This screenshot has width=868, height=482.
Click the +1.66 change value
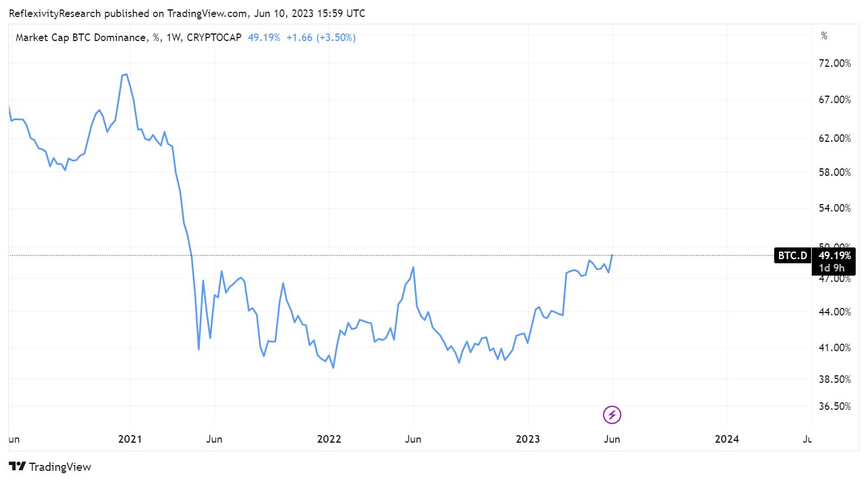coord(299,38)
